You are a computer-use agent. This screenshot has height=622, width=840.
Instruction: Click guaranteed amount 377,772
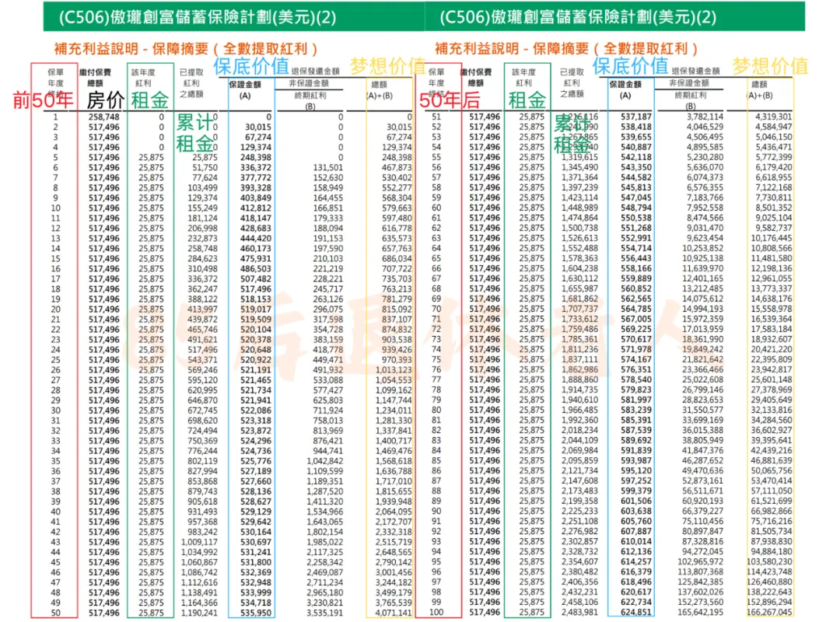256,178
